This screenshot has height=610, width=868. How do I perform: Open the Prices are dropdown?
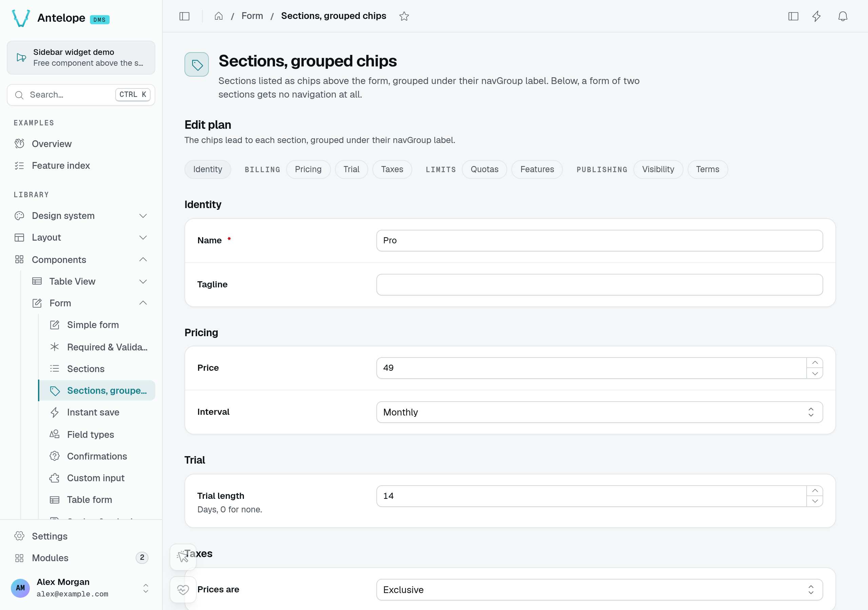pyautogui.click(x=599, y=590)
